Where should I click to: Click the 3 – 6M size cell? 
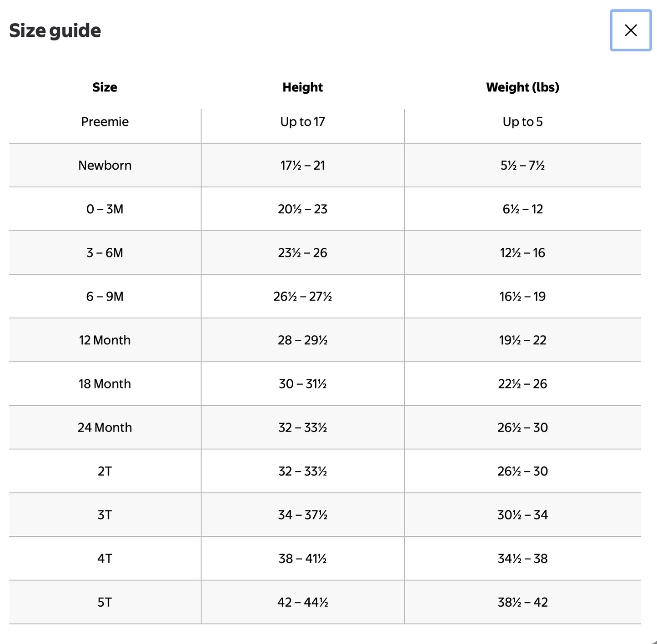[105, 252]
